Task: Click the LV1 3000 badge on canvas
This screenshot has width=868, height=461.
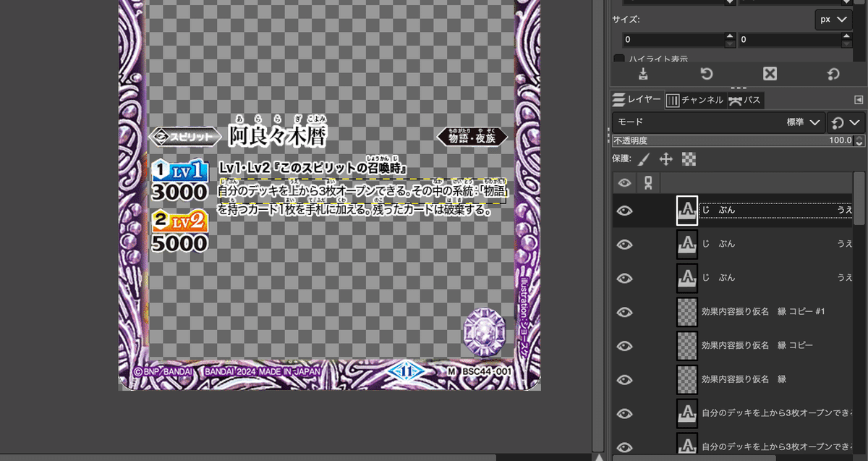Action: [179, 179]
